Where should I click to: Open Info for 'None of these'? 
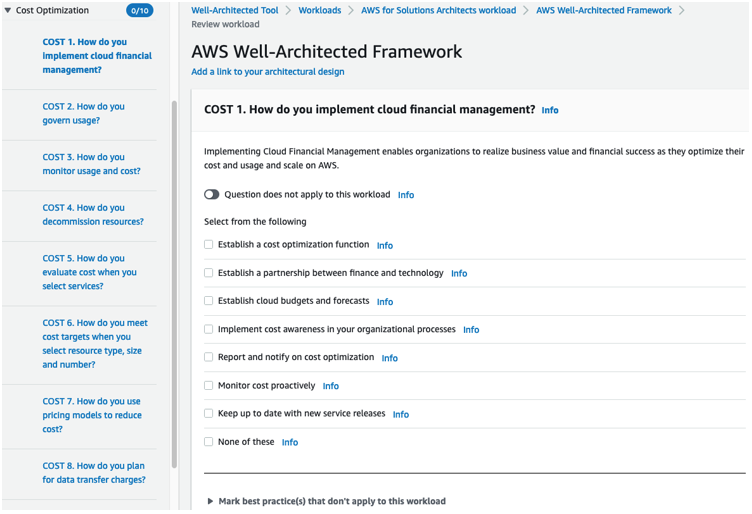pos(290,442)
